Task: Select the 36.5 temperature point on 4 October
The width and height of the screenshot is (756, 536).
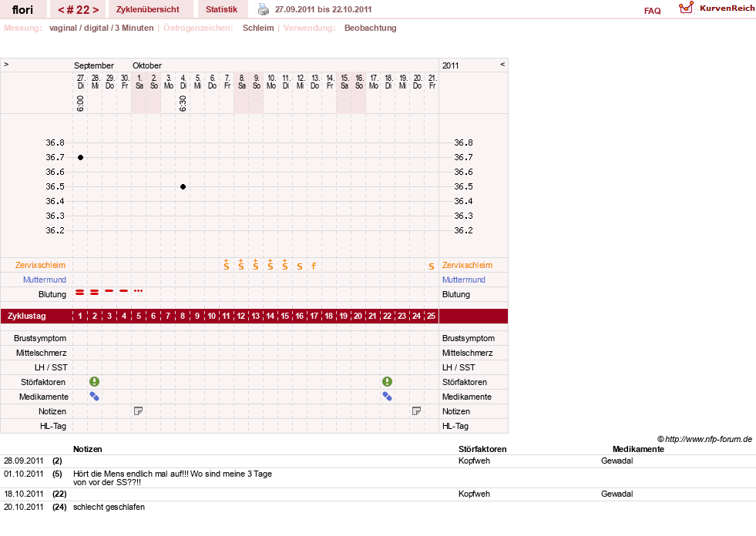Action: tap(183, 187)
